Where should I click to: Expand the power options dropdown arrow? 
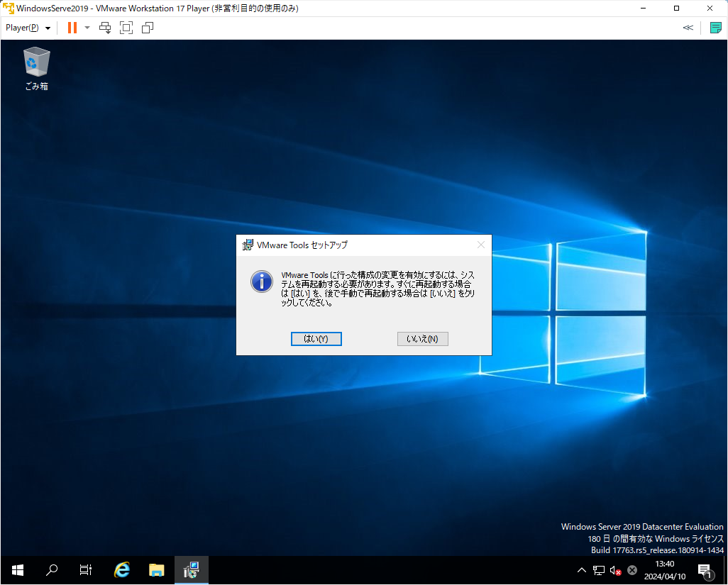click(87, 28)
